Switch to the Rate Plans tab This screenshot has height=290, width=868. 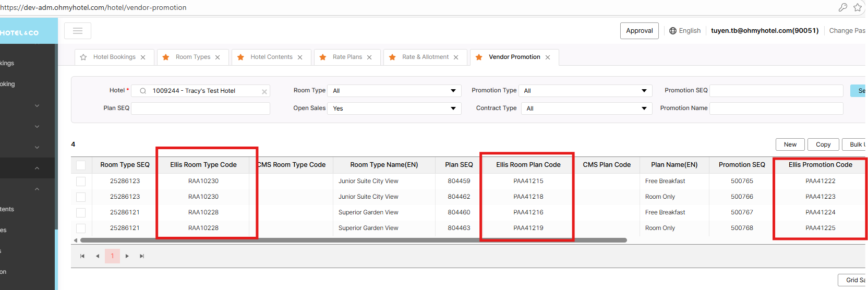click(x=347, y=57)
